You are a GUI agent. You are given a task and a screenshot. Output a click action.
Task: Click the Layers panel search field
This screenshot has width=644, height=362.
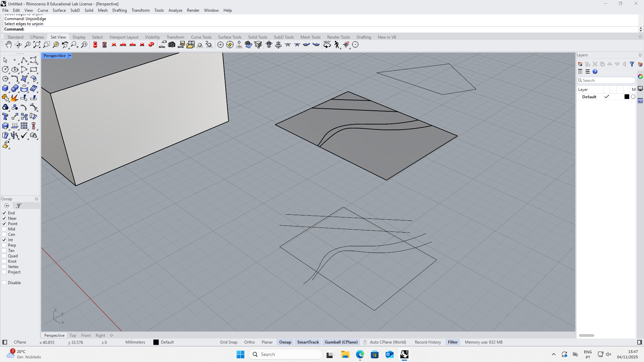[605, 81]
